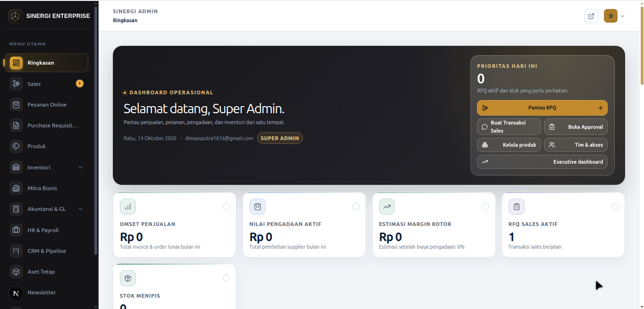
Task: Click the Nilai Pengadaan Aktif bag icon
Action: point(258,207)
